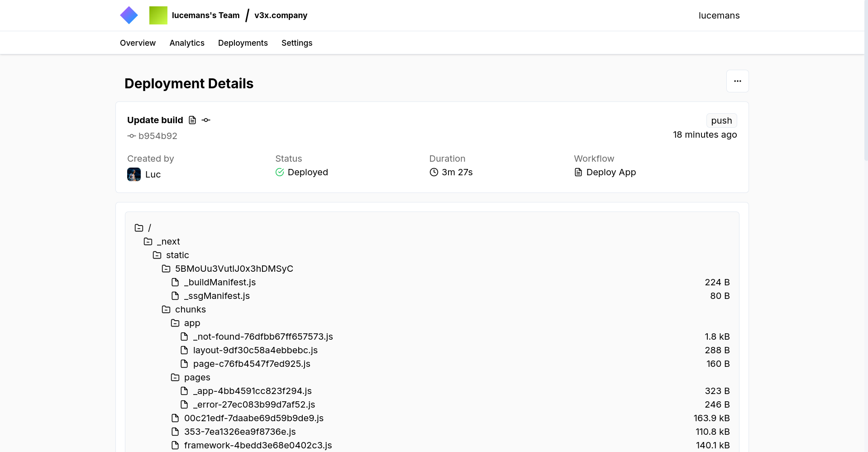Viewport: 868px width, 452px height.
Task: Collapse the _next folder
Action: pos(148,241)
